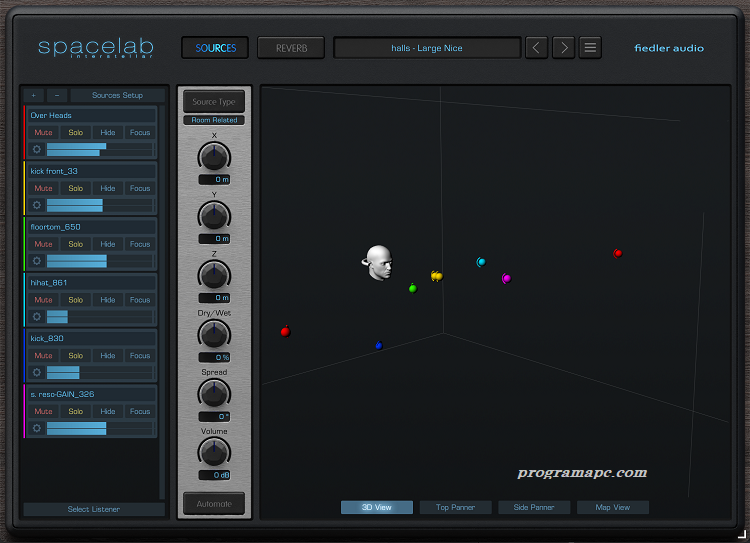The height and width of the screenshot is (543, 750).
Task: Remove a source with the minus button
Action: 57,95
